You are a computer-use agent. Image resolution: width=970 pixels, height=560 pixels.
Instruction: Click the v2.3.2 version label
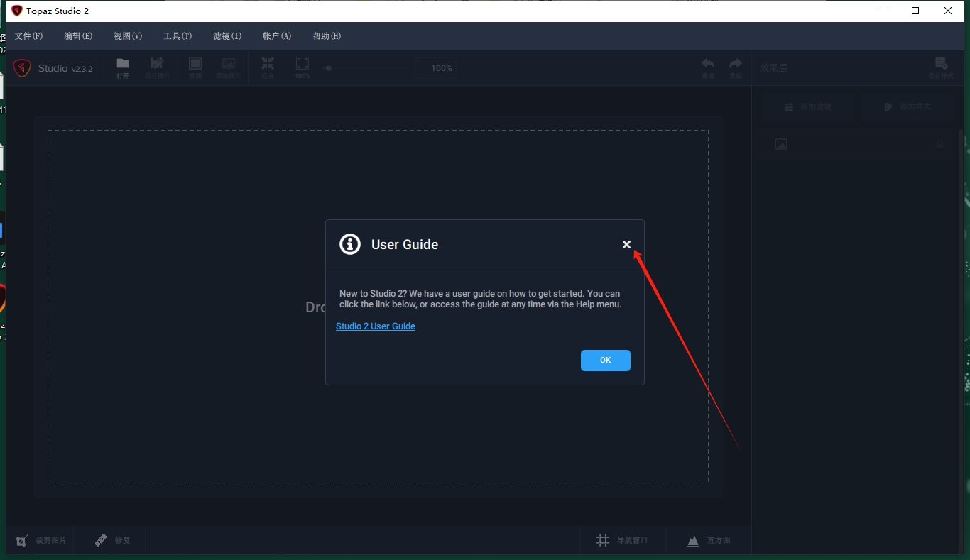pos(82,69)
